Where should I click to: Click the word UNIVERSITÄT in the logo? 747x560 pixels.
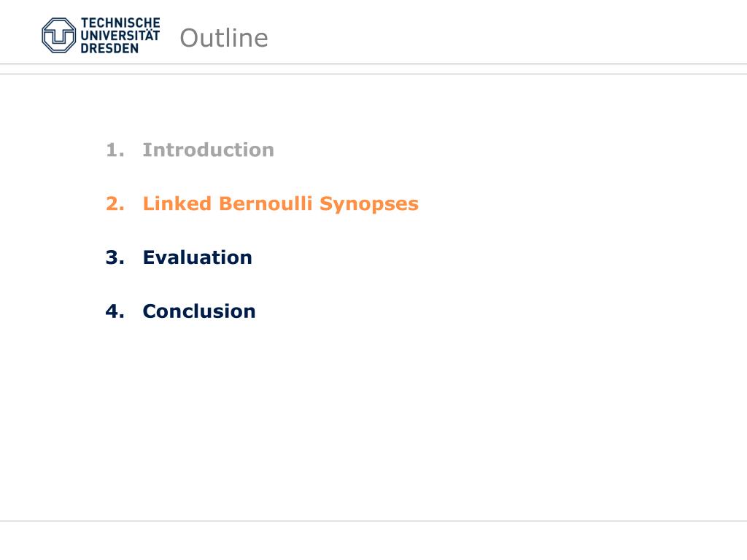tap(120, 35)
